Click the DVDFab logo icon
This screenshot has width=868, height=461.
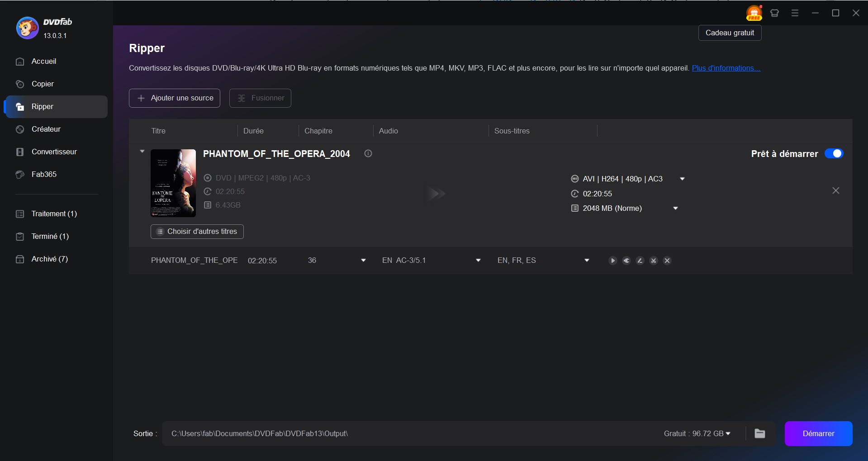click(27, 28)
